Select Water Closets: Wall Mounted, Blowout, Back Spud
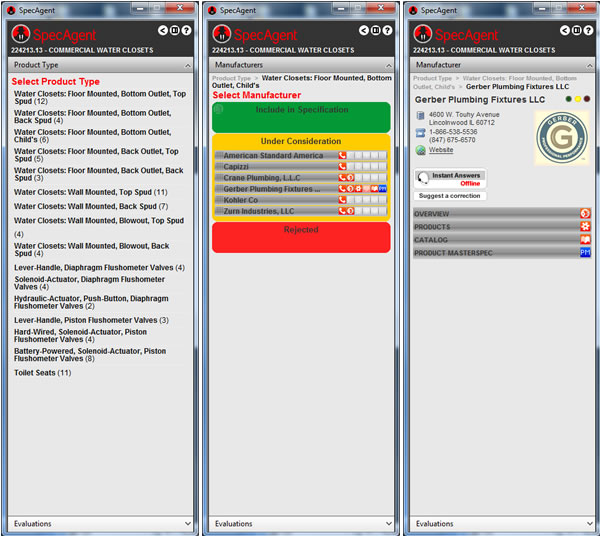This screenshot has height=536, width=600. pos(92,249)
